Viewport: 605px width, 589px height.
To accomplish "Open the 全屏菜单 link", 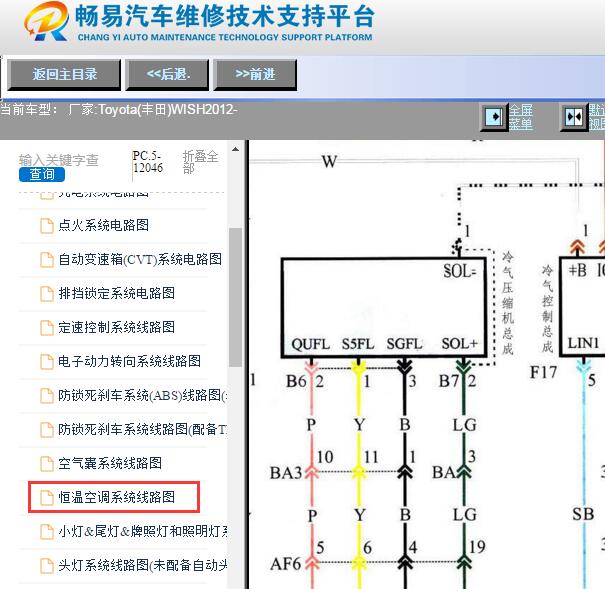I will tap(521, 117).
